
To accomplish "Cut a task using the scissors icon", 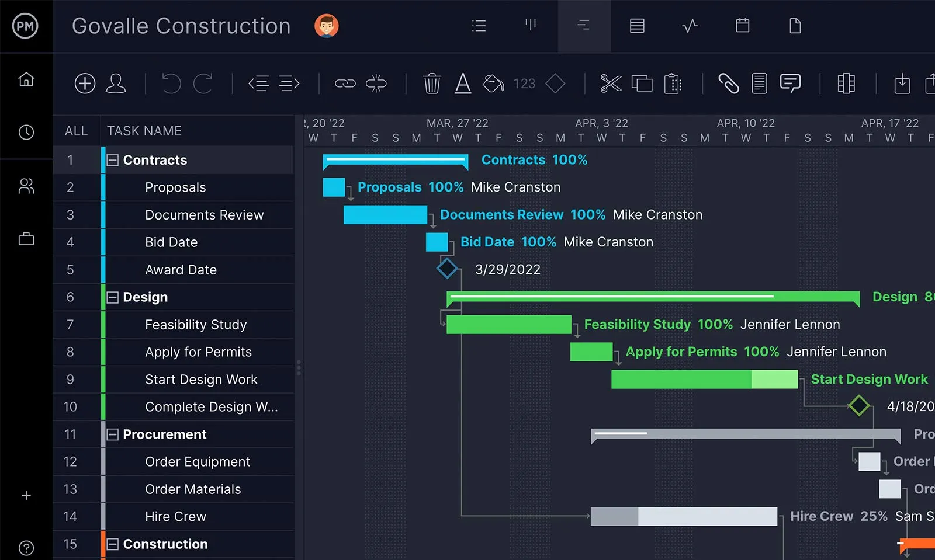I will 610,83.
